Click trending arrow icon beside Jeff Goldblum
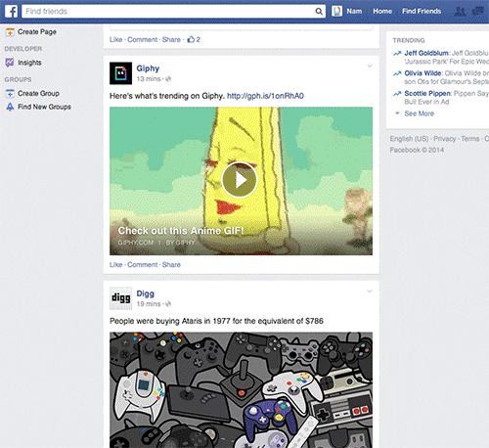 (397, 53)
